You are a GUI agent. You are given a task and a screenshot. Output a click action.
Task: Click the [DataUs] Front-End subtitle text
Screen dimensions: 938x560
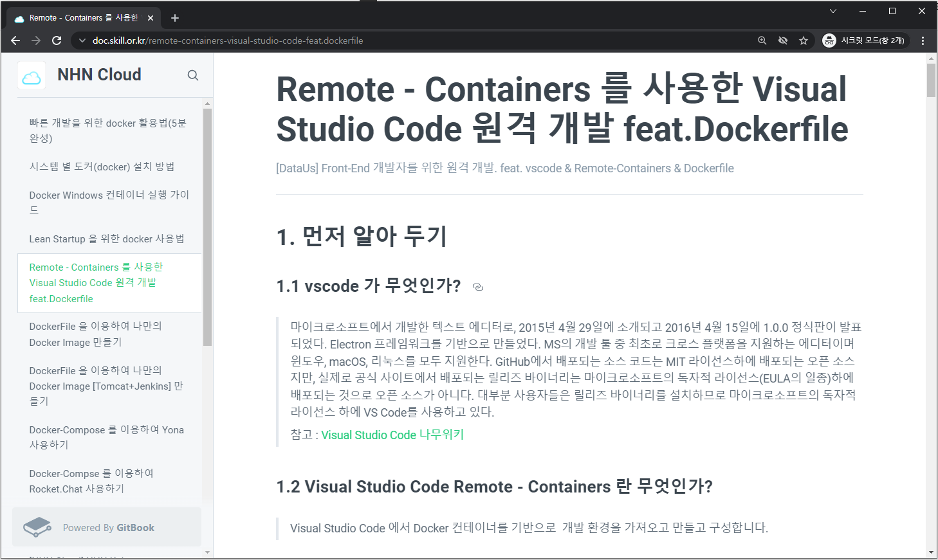coord(505,168)
